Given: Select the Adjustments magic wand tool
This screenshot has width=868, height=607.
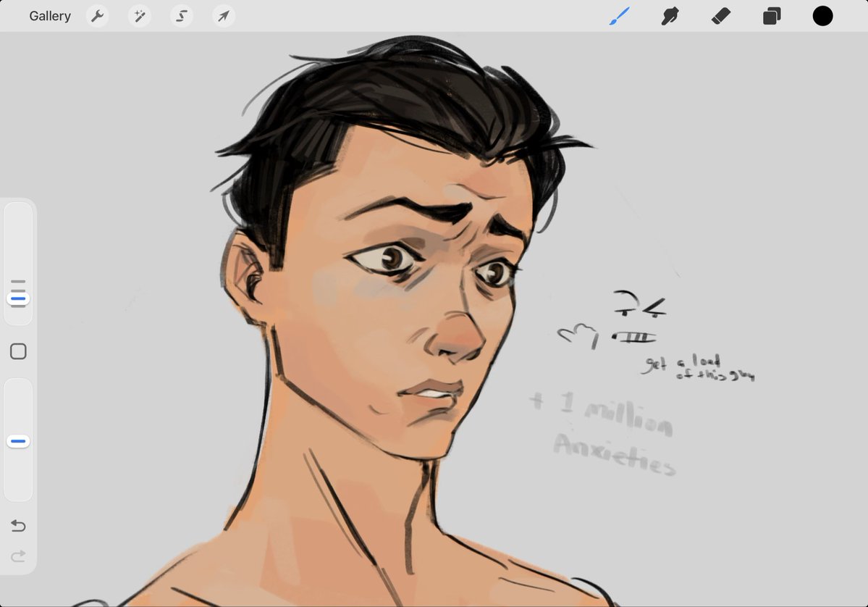Looking at the screenshot, I should point(139,15).
